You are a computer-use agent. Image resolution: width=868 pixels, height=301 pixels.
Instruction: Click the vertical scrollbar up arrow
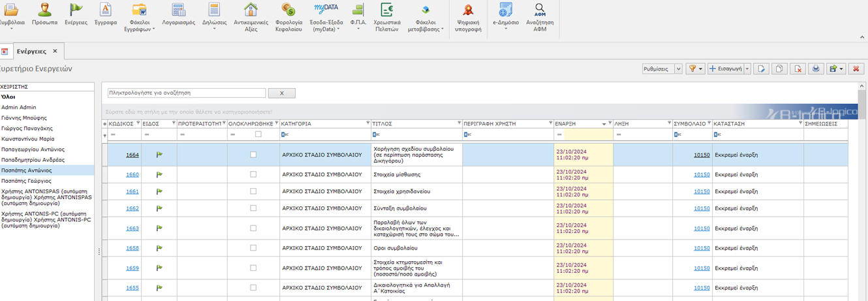tap(862, 87)
